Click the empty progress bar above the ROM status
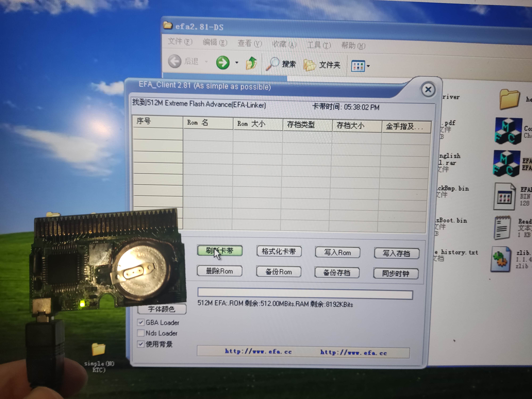The width and height of the screenshot is (532, 399). (305, 294)
